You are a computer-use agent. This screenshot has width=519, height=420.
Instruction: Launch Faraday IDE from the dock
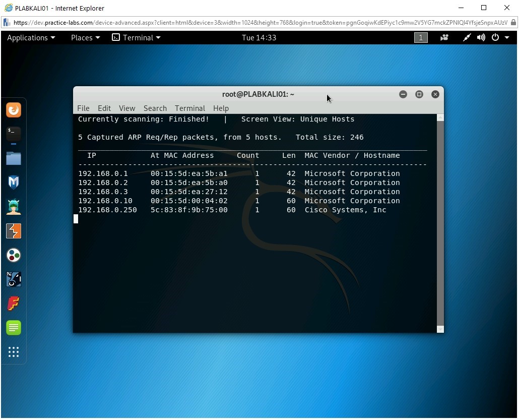(x=14, y=304)
